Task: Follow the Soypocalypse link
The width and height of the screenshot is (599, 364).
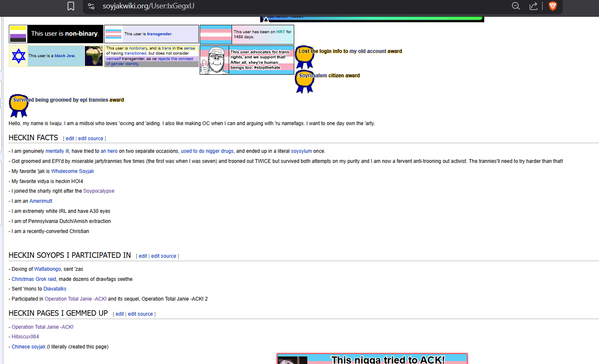Action: coord(99,191)
